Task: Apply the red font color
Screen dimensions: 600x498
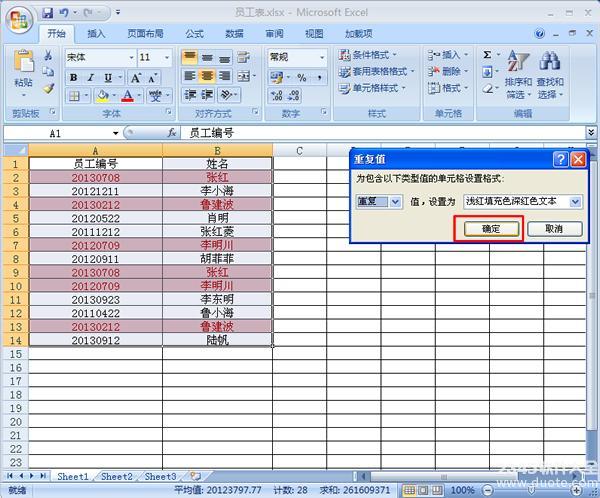Action: [127, 96]
